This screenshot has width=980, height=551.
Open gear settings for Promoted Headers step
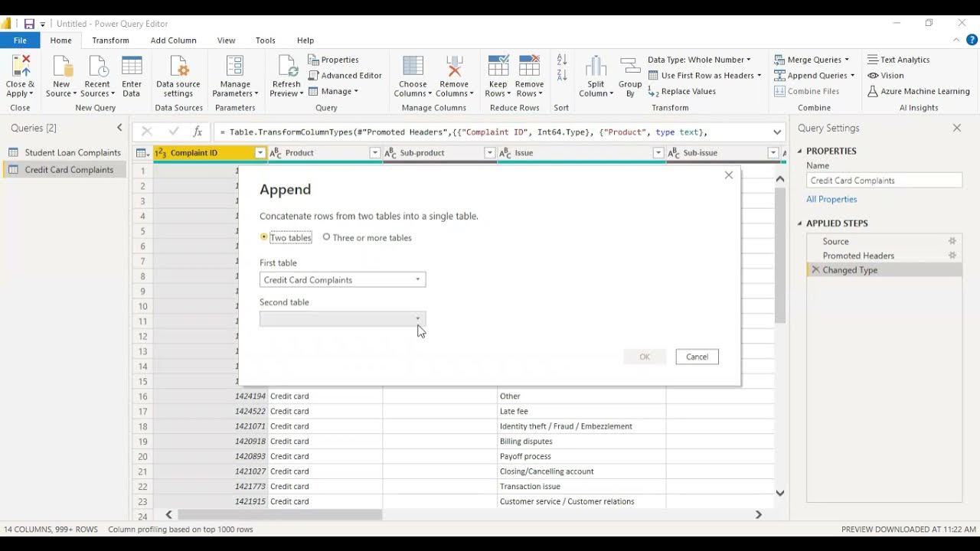point(952,256)
